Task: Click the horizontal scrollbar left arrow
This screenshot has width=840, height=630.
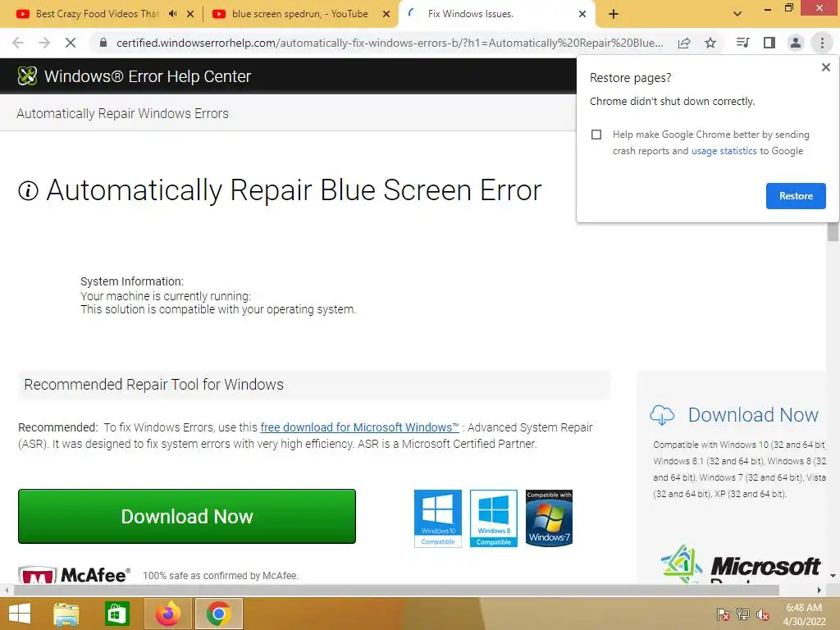Action: [7, 590]
